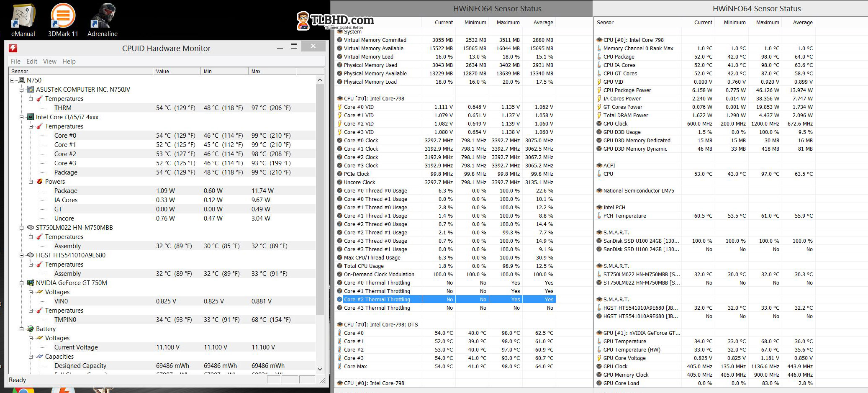Viewport: 868px width, 393px height.
Task: Click the On-Demand Clock Modulation row
Action: (x=447, y=275)
